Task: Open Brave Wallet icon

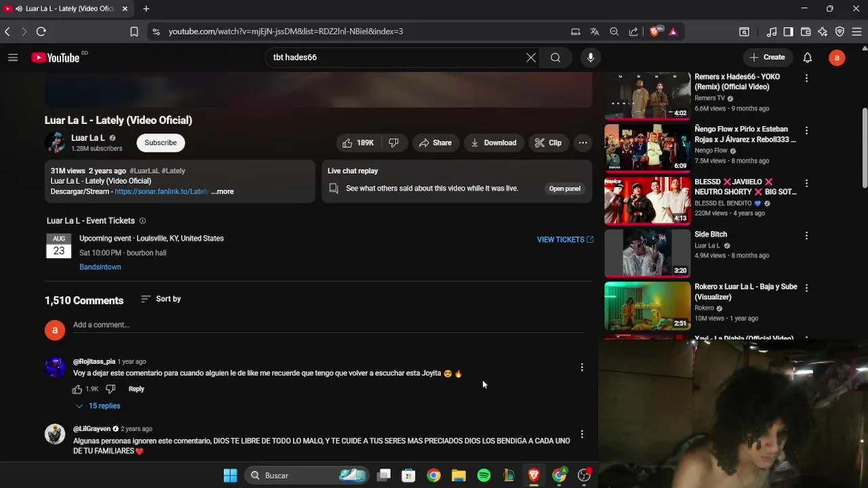Action: pyautogui.click(x=806, y=31)
